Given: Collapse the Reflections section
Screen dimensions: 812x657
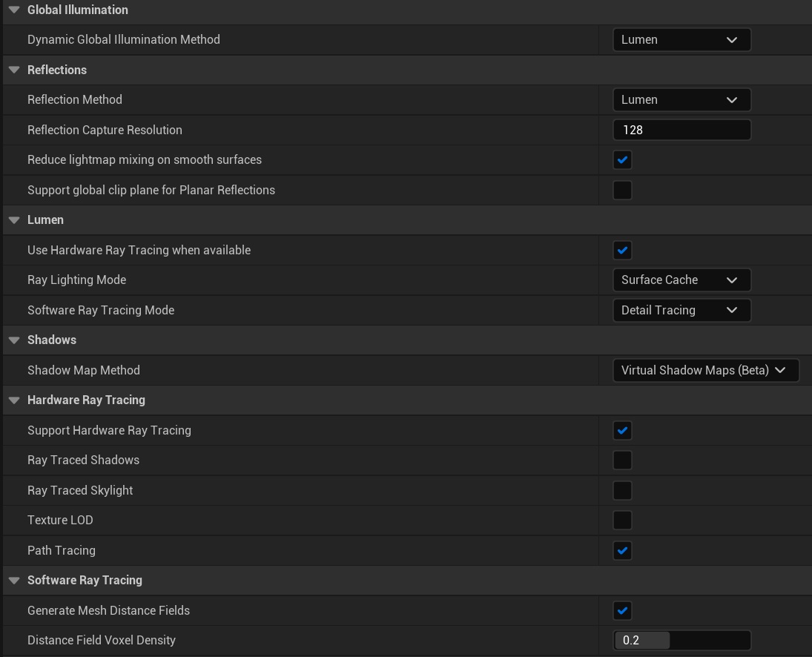Looking at the screenshot, I should click(x=14, y=70).
